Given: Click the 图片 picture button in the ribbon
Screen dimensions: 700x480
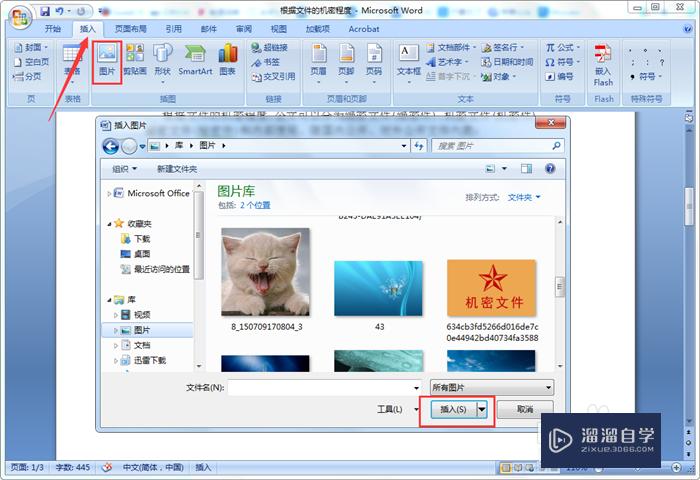Looking at the screenshot, I should pyautogui.click(x=107, y=62).
